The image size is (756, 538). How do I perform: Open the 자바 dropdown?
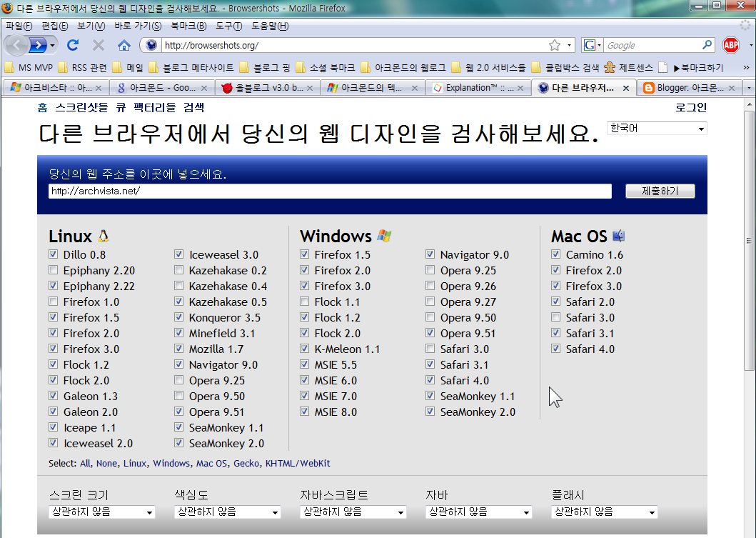click(x=479, y=512)
